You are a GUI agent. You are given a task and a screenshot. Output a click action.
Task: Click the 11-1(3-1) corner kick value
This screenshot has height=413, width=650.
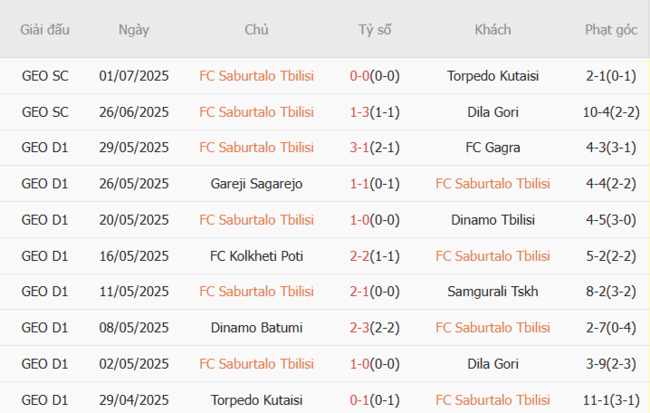pos(611,400)
